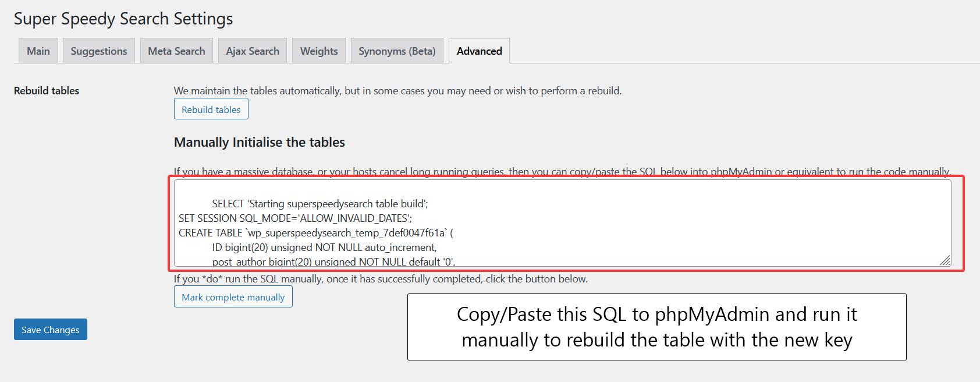Open the Weights settings tab

click(x=319, y=51)
